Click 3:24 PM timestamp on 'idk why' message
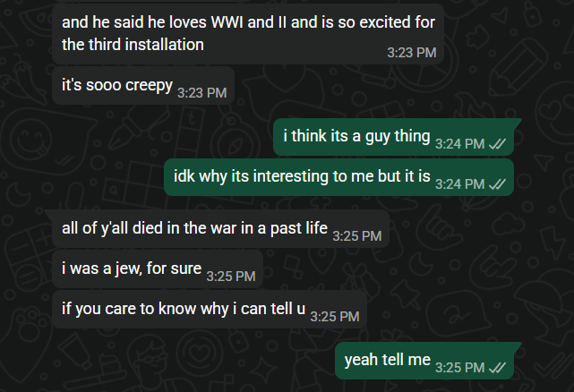The width and height of the screenshot is (574, 392). point(459,184)
